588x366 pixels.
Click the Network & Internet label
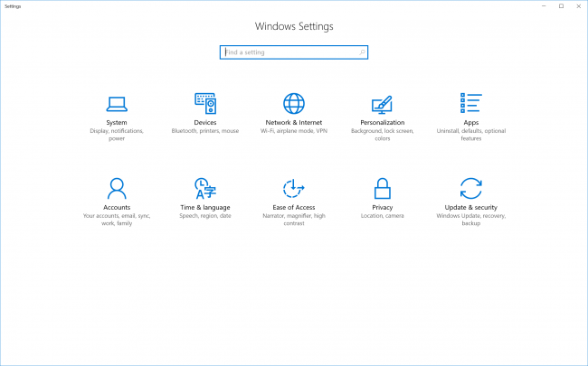[294, 123]
